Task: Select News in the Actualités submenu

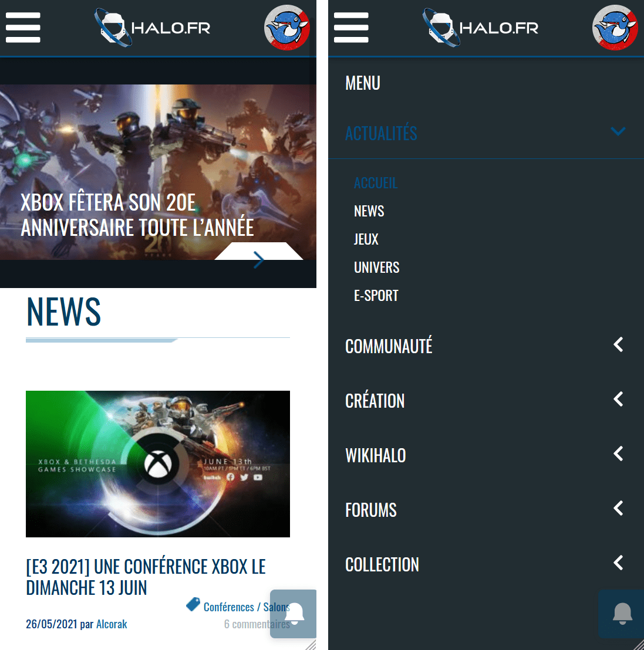Action: click(x=369, y=211)
